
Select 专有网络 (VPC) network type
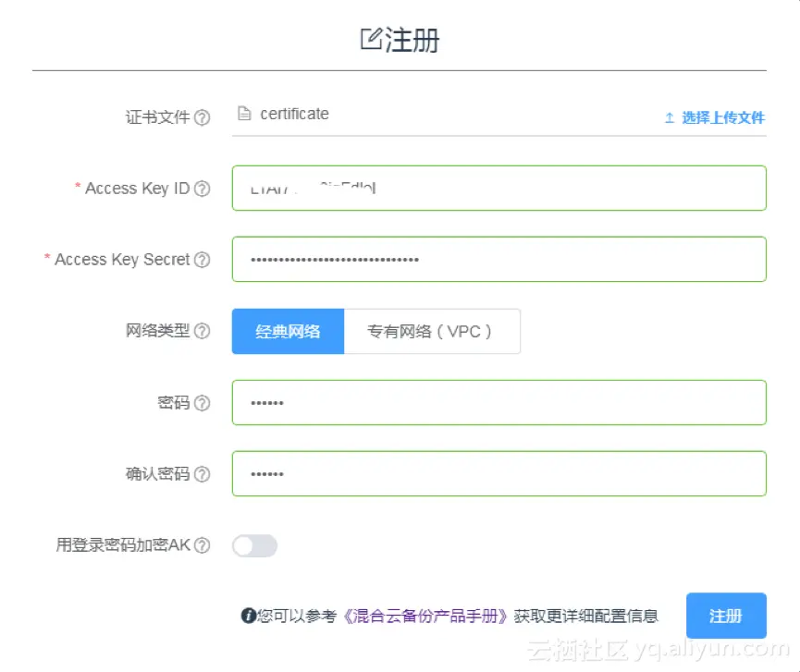point(431,331)
